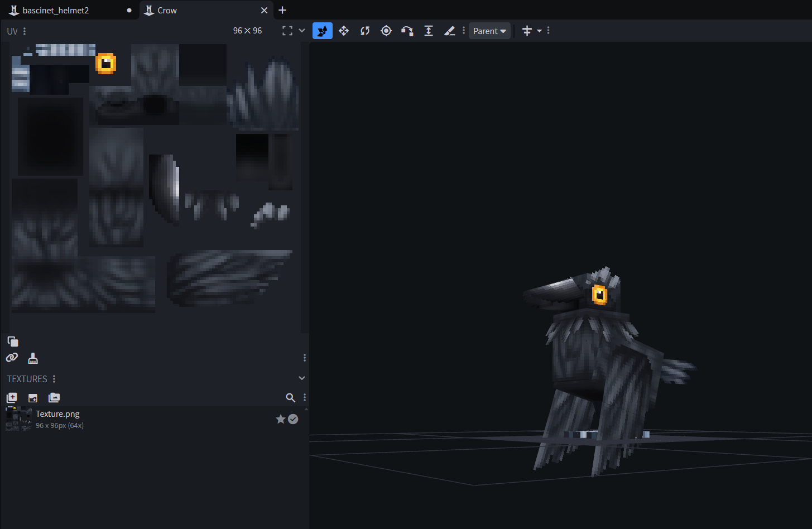Select the Vertex Snap tool
Viewport: 812px width, 529px height.
[407, 31]
